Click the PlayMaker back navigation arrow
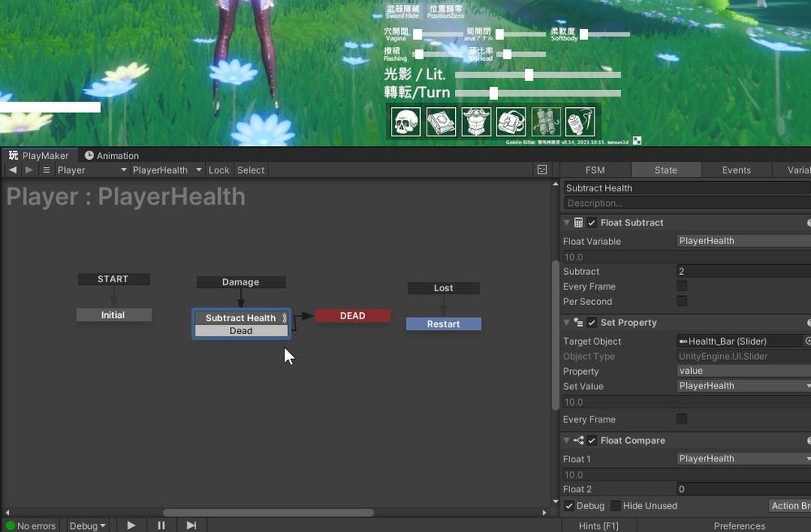 click(x=11, y=169)
